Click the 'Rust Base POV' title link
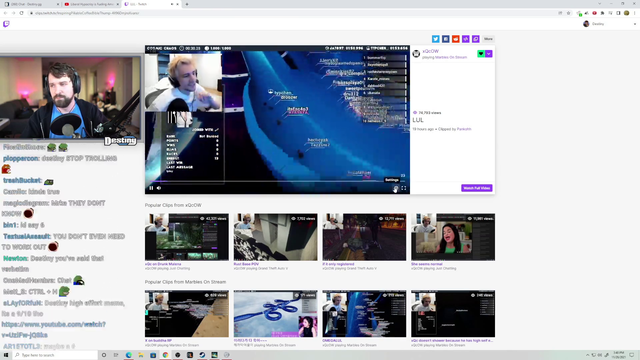This screenshot has width=640, height=360. (x=246, y=264)
